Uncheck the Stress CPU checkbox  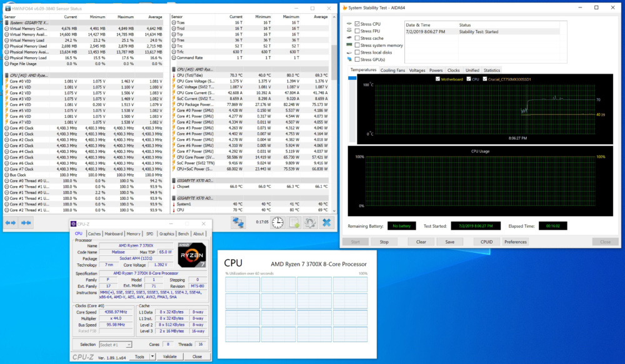click(x=357, y=24)
